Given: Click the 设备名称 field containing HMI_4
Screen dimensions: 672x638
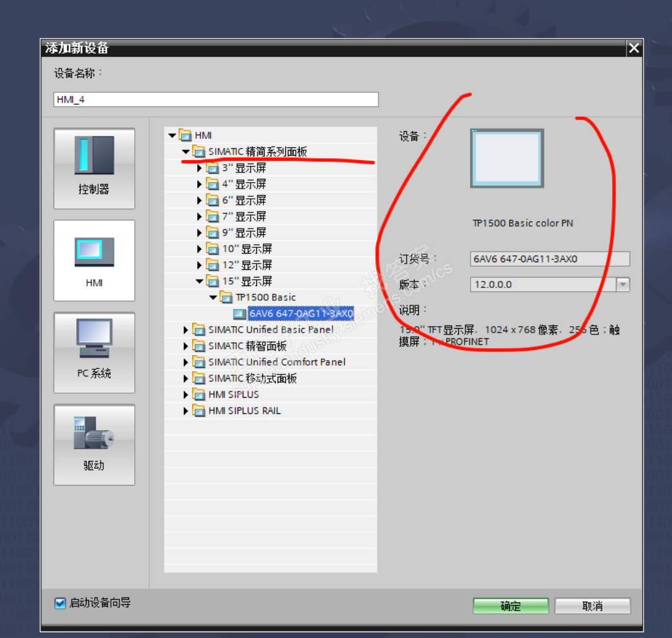Looking at the screenshot, I should pos(216,99).
